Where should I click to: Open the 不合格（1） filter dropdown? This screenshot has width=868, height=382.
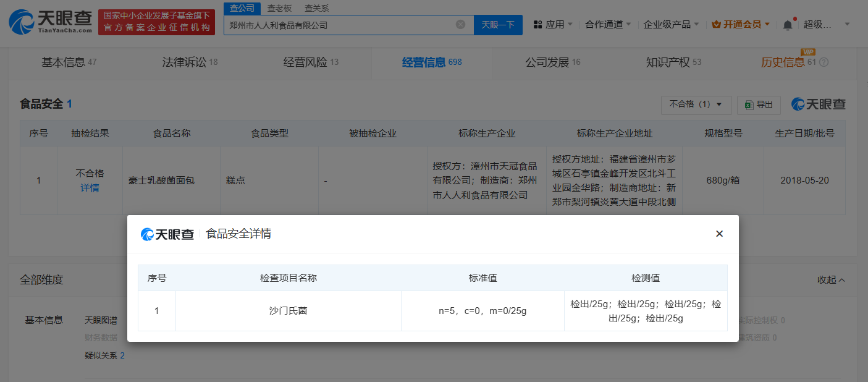[696, 104]
